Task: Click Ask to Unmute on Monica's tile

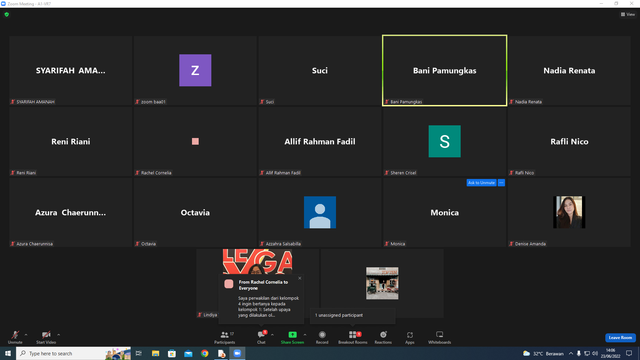Action: pyautogui.click(x=481, y=183)
